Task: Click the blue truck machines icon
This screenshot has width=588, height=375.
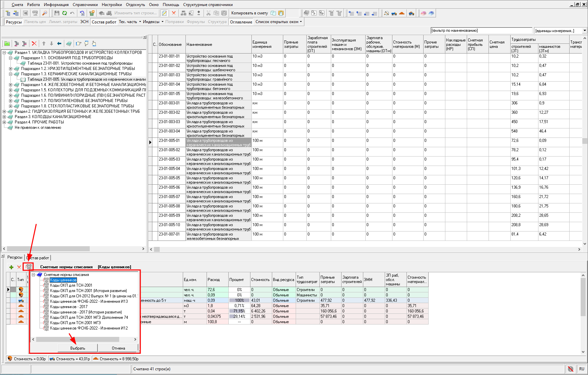Action: pos(394,13)
